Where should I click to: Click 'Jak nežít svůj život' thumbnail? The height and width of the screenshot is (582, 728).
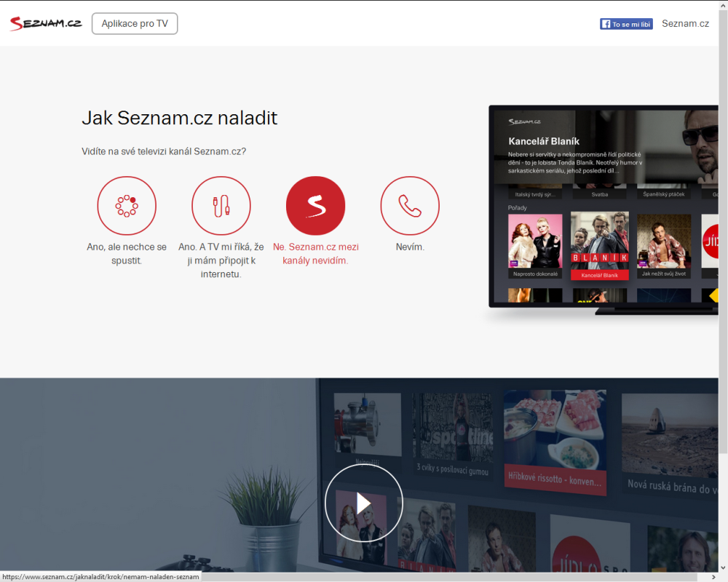664,246
